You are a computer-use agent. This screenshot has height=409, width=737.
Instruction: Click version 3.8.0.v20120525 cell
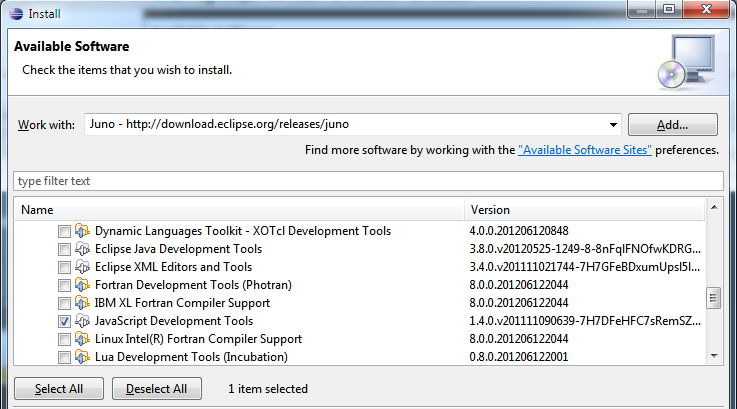(x=585, y=249)
